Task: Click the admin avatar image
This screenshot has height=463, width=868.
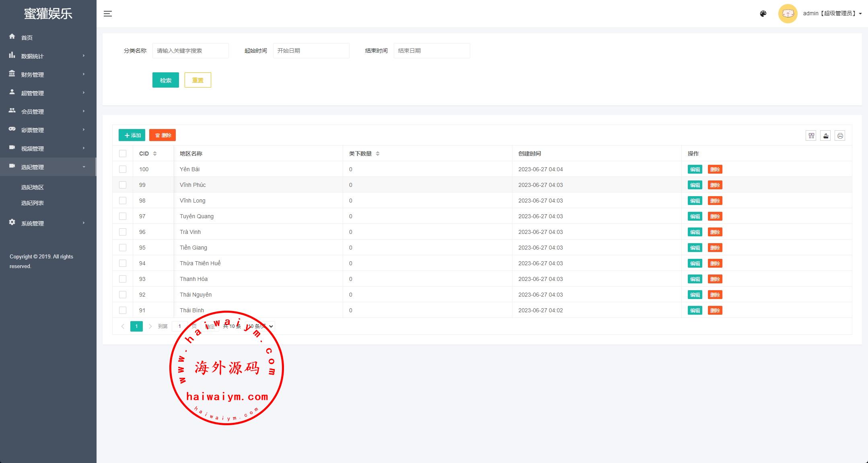Action: [x=788, y=14]
